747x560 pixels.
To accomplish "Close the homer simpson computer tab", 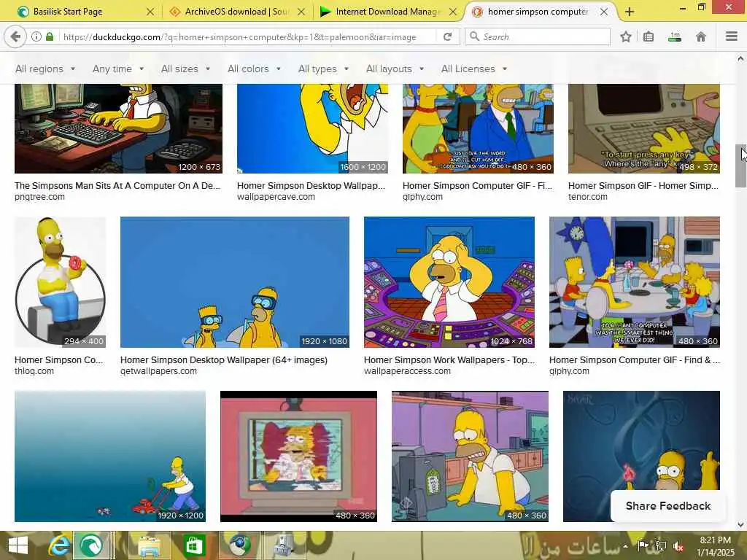I will point(604,12).
